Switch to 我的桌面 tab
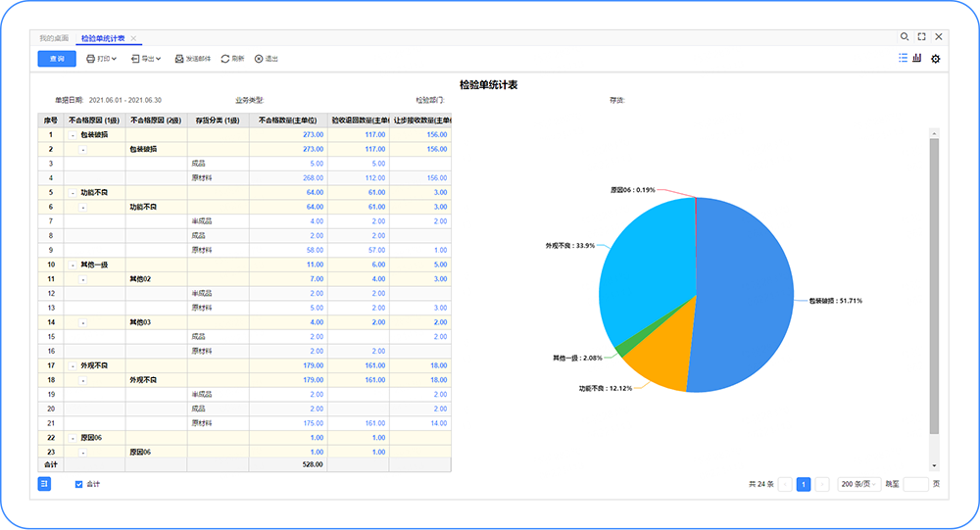This screenshot has width=980, height=530. (55, 37)
